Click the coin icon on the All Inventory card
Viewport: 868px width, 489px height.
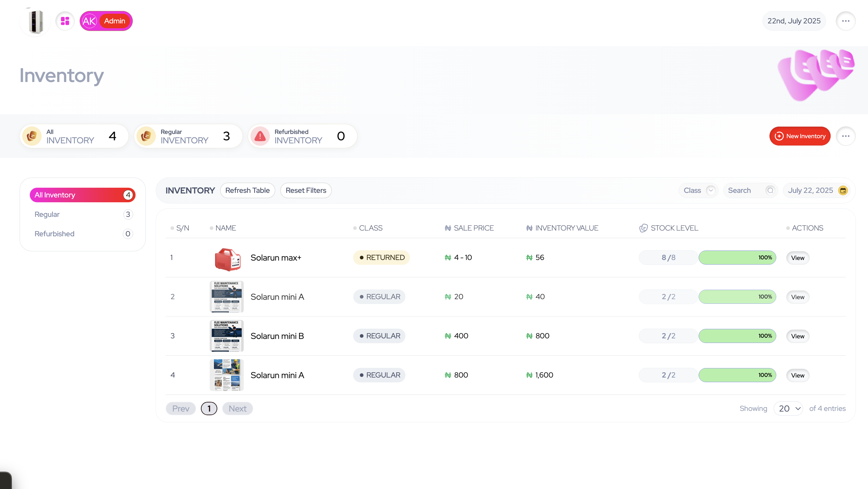point(31,136)
